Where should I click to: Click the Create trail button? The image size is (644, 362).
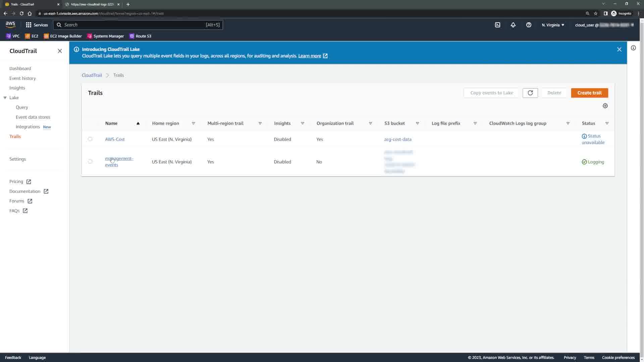(x=589, y=93)
